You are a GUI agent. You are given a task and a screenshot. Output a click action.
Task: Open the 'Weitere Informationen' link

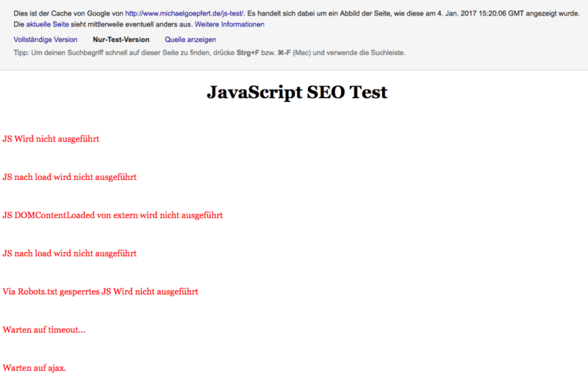coord(229,24)
